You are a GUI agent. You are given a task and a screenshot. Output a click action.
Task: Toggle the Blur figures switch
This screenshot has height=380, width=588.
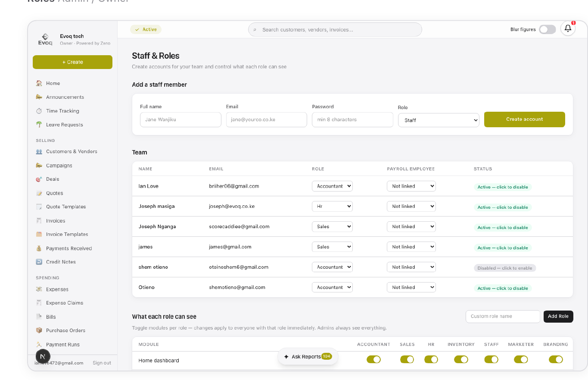click(548, 29)
